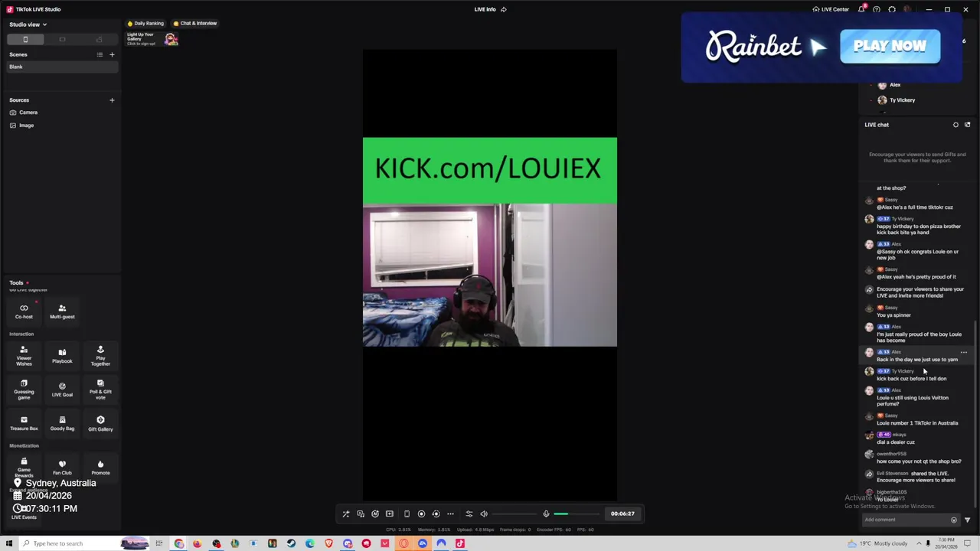Open the Promote tool
Image resolution: width=980 pixels, height=551 pixels.
[x=100, y=468]
